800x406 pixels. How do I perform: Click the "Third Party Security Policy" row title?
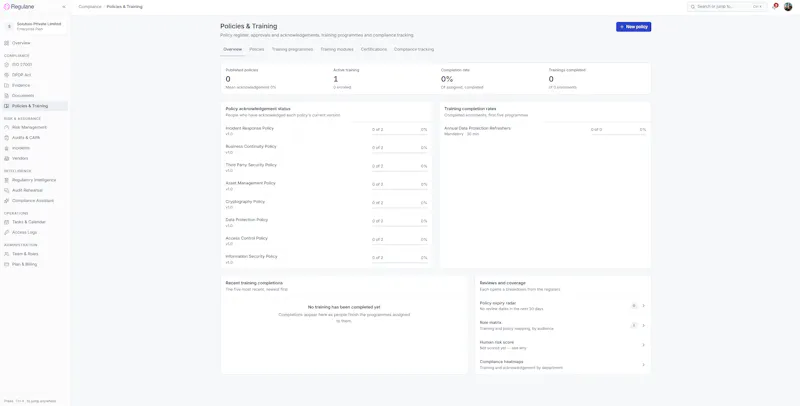pos(251,165)
